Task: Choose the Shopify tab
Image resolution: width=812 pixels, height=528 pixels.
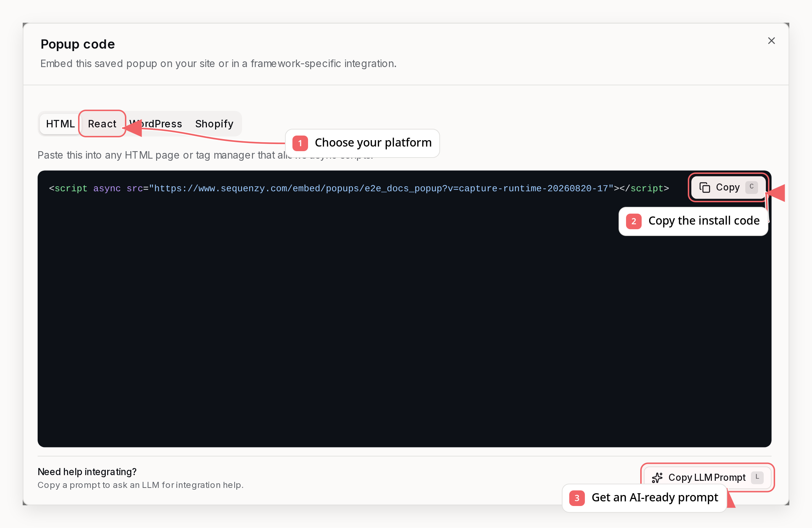Action: 214,124
